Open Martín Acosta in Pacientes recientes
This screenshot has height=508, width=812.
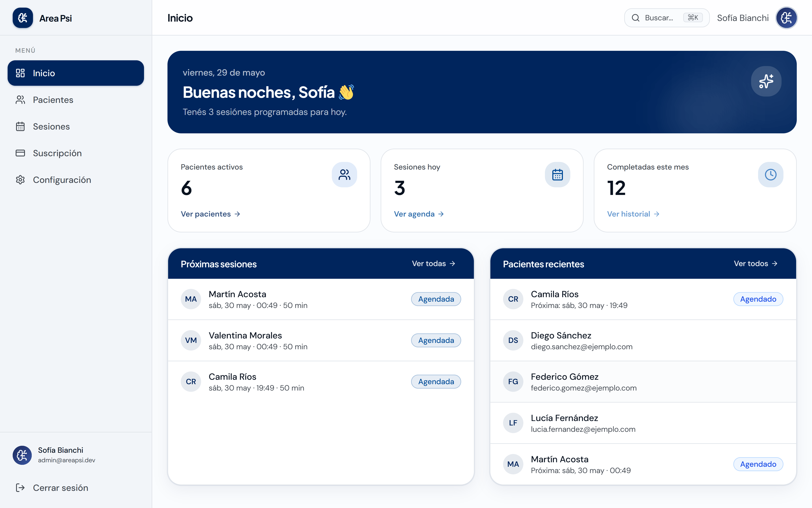click(643, 464)
